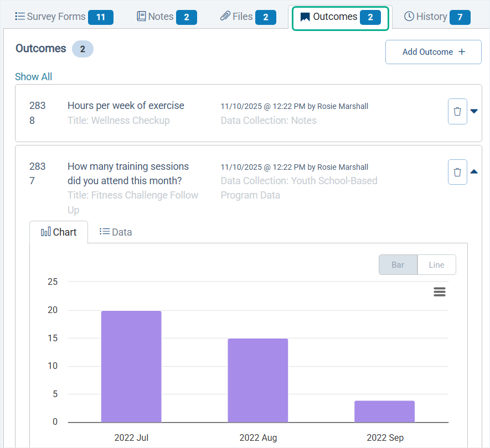Image resolution: width=490 pixels, height=448 pixels.
Task: Open the chart hamburger menu
Action: click(x=439, y=291)
